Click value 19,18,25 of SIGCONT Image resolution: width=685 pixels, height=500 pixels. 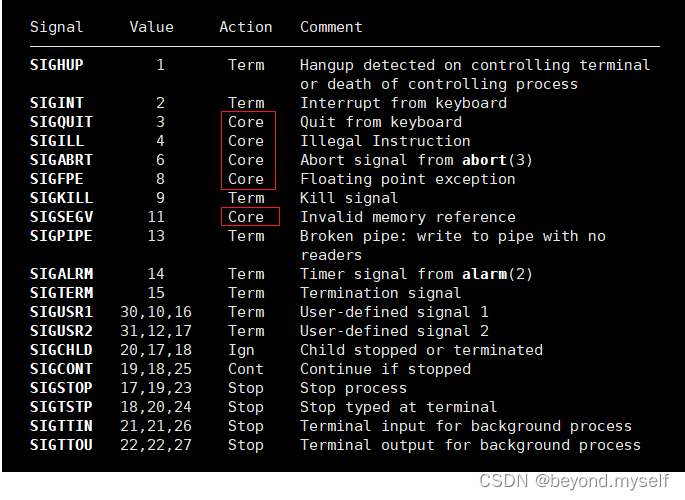[156, 369]
